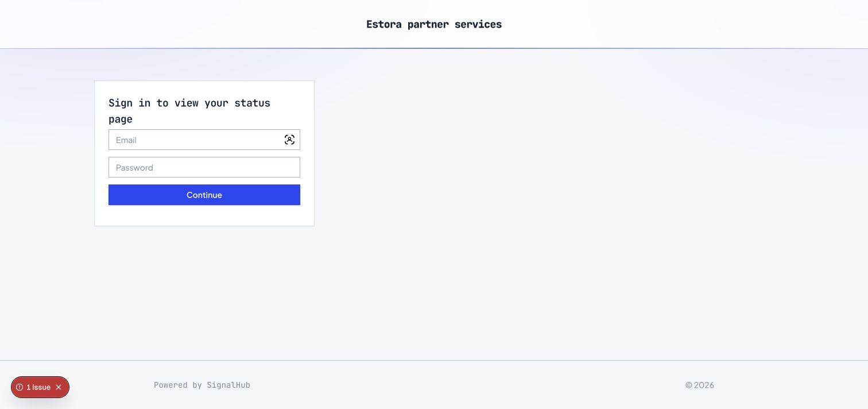Dismiss the 1 Issue badge with X
This screenshot has height=409, width=868.
[x=59, y=387]
